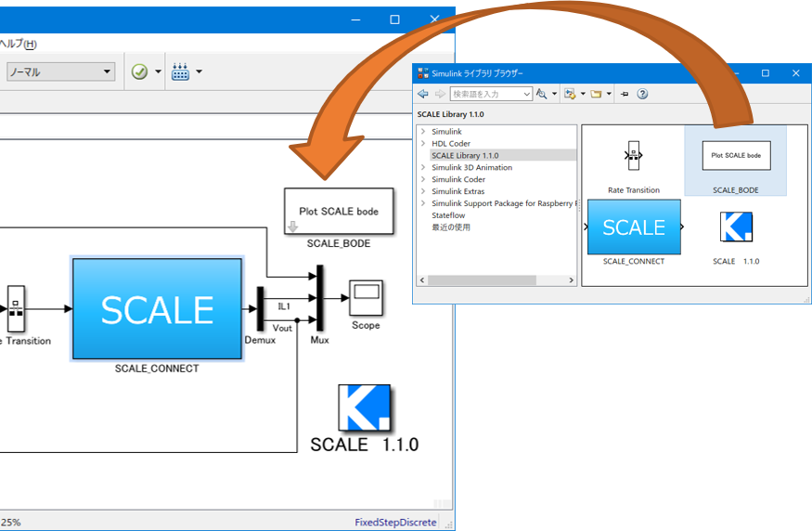
Task: Select Simulink Extras library entry
Action: (458, 191)
